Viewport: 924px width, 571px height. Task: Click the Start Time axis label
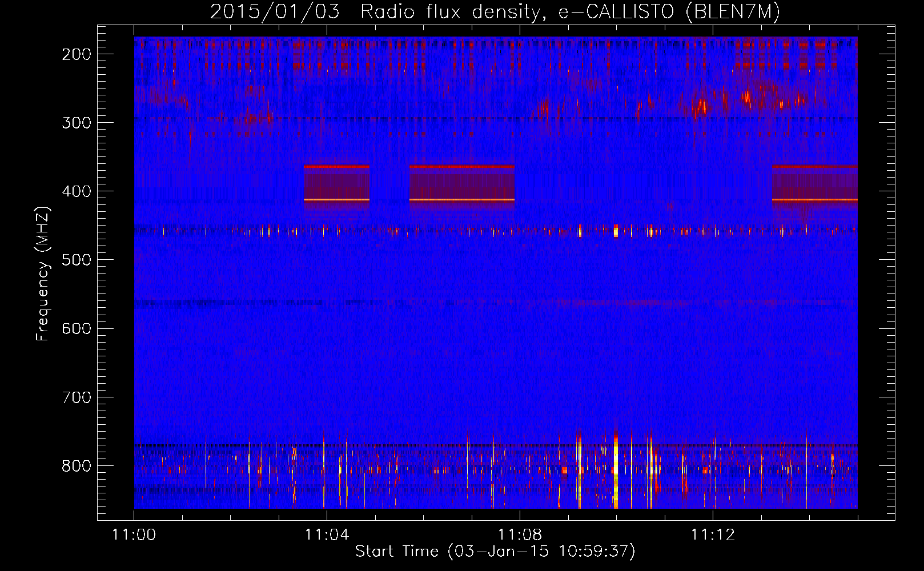pyautogui.click(x=495, y=552)
